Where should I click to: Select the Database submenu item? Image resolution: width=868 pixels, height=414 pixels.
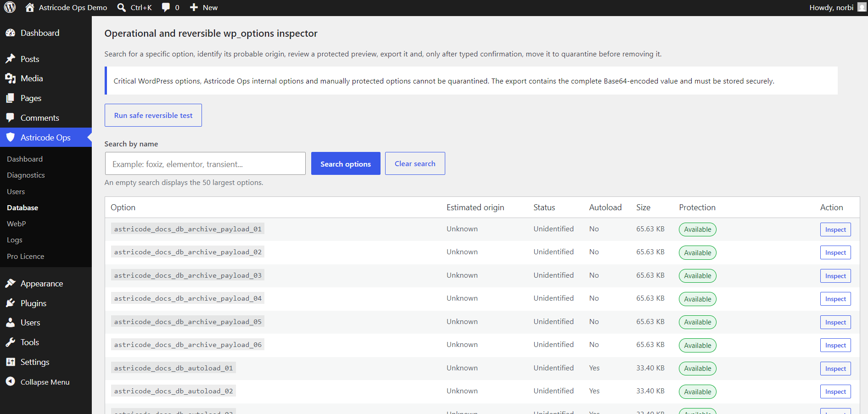(22, 207)
